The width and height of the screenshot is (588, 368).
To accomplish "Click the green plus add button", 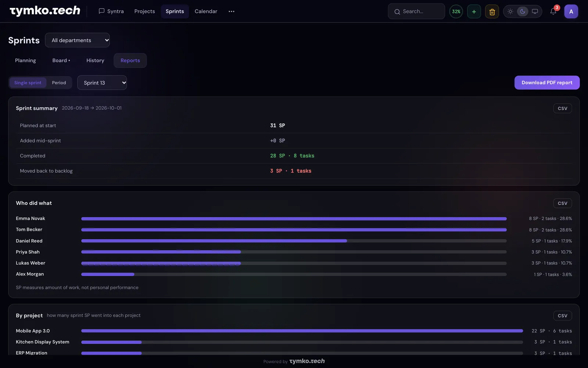I will [x=474, y=11].
